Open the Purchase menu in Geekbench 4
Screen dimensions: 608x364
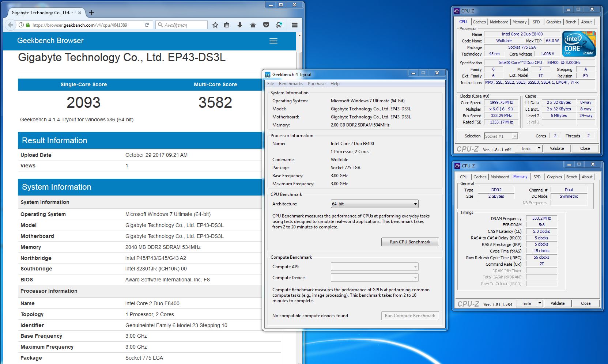coord(317,84)
